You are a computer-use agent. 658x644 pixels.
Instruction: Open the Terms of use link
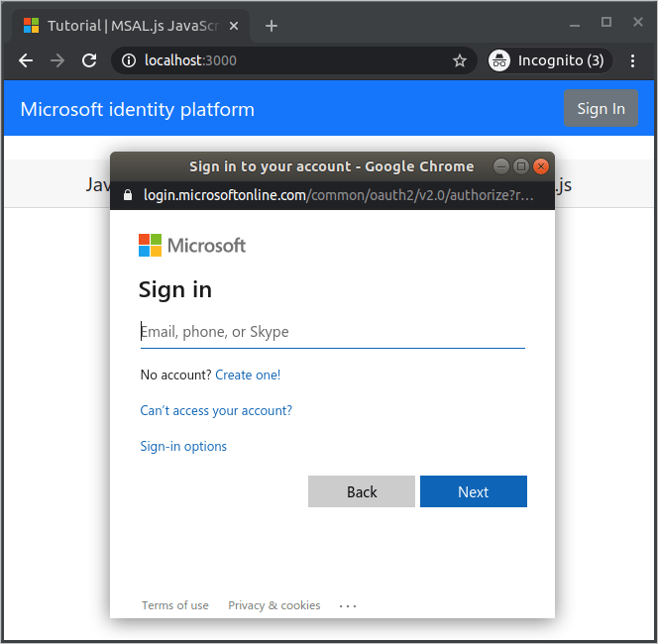pyautogui.click(x=175, y=605)
